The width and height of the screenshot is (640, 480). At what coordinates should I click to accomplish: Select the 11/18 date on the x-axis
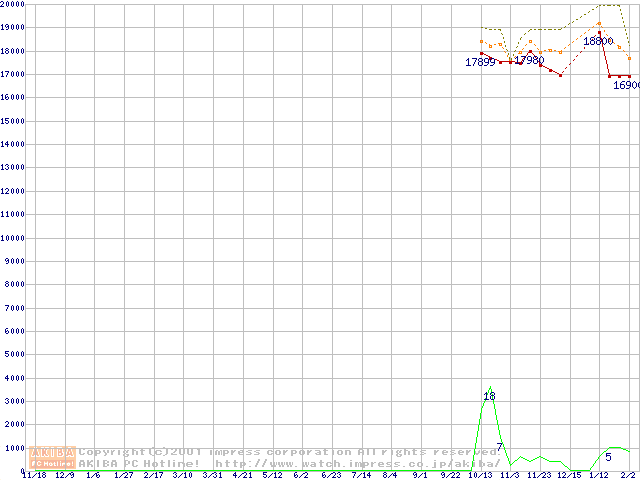tap(32, 476)
